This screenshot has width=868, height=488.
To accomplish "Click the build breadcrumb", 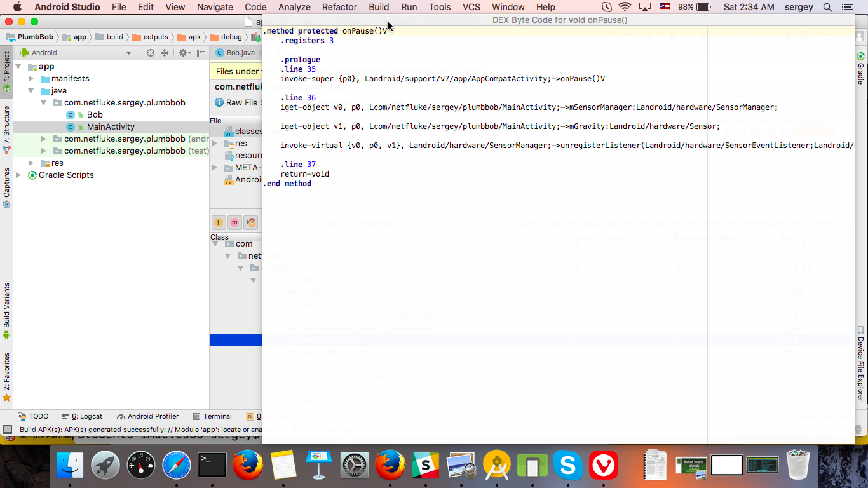I will [x=109, y=37].
